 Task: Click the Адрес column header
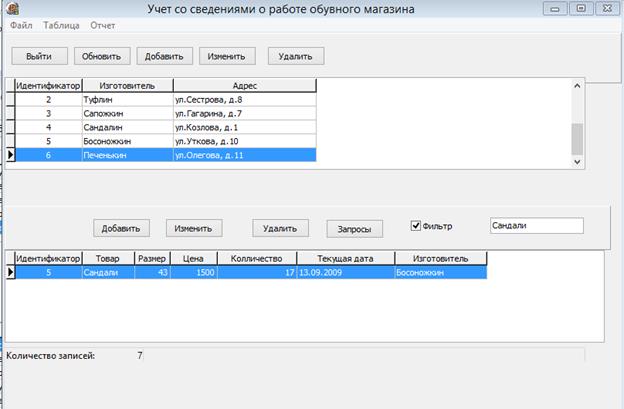point(245,86)
